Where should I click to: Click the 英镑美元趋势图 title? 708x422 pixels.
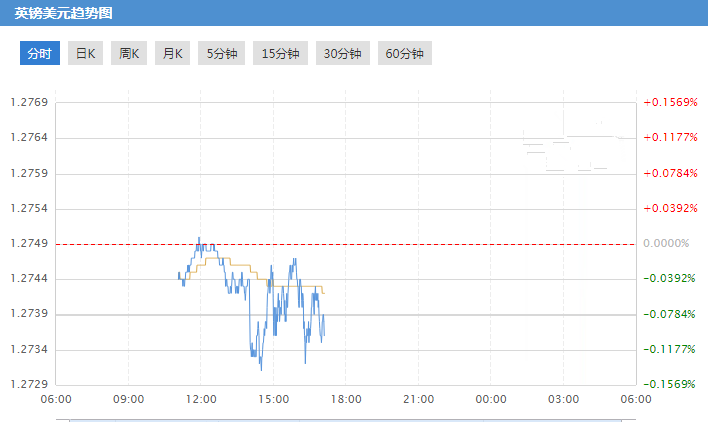click(x=64, y=14)
